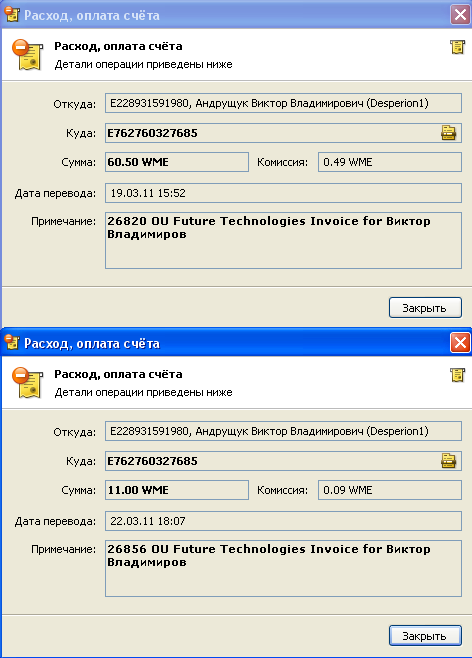472x658 pixels.
Task: Click E762760327685 in the 60.50 WME dialog
Action: tap(152, 133)
